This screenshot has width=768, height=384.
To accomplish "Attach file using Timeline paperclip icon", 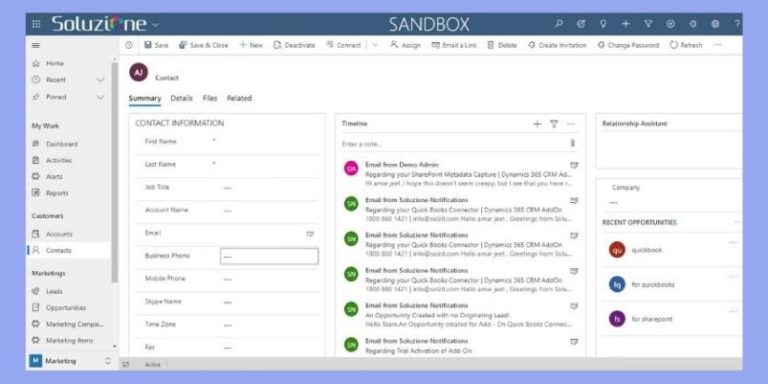I will tap(573, 144).
